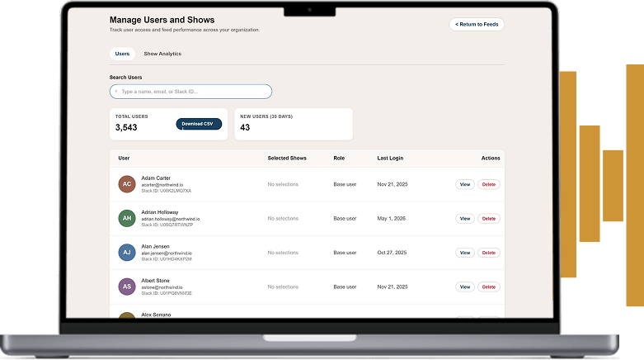Image resolution: width=644 pixels, height=360 pixels.
Task: Click Albert Stone's Base user role
Action: [x=345, y=287]
